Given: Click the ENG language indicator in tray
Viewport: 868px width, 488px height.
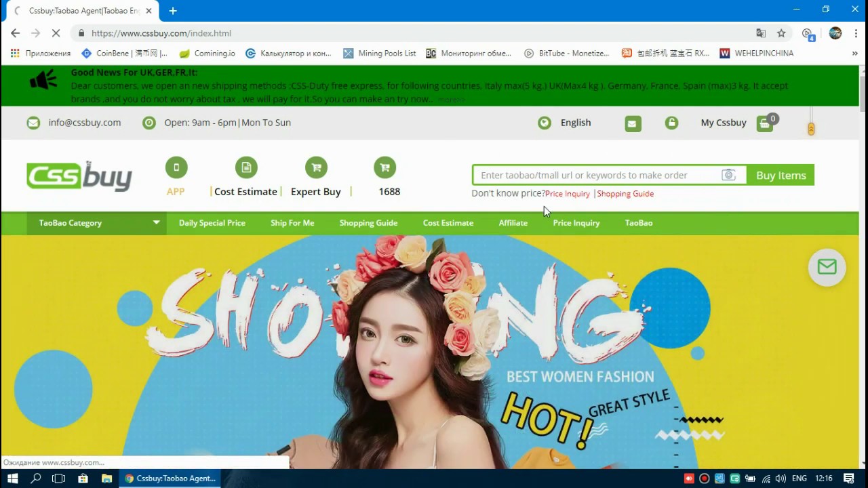Looking at the screenshot, I should [800, 479].
